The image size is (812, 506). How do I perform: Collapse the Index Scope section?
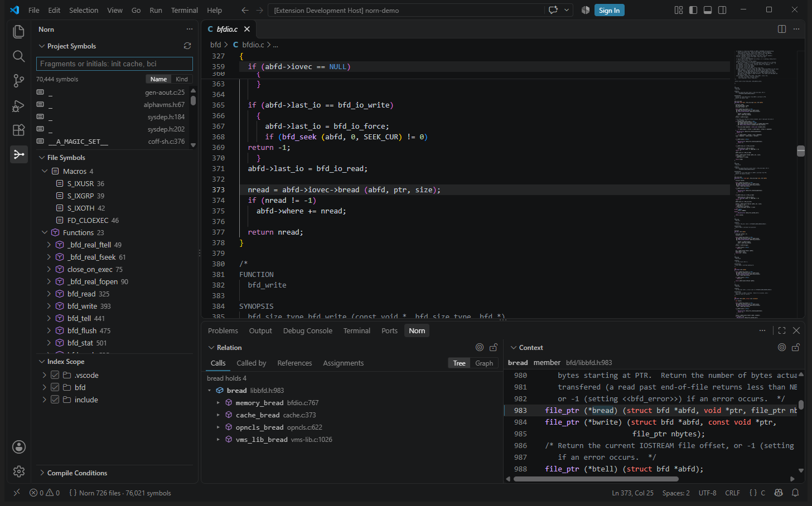tap(42, 361)
